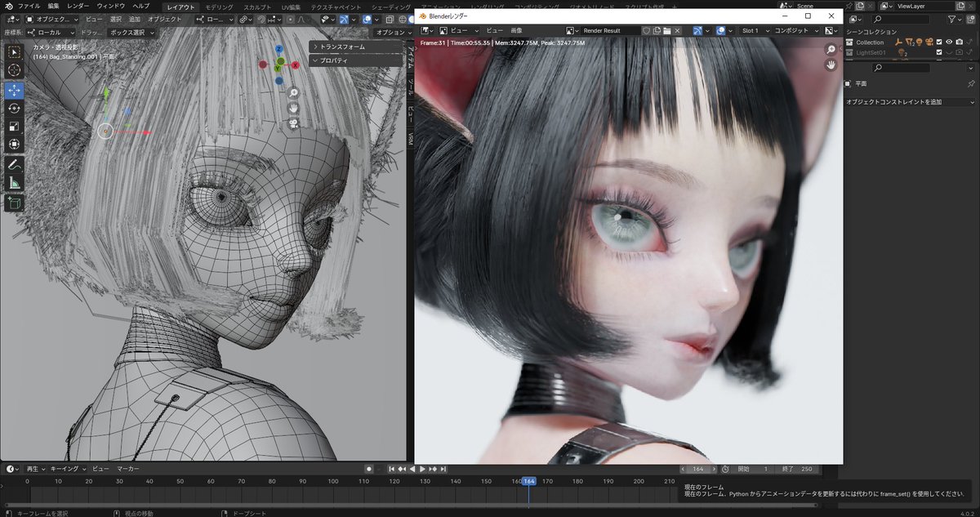This screenshot has width=980, height=517.
Task: Open 画像 menu in render window
Action: [516, 30]
